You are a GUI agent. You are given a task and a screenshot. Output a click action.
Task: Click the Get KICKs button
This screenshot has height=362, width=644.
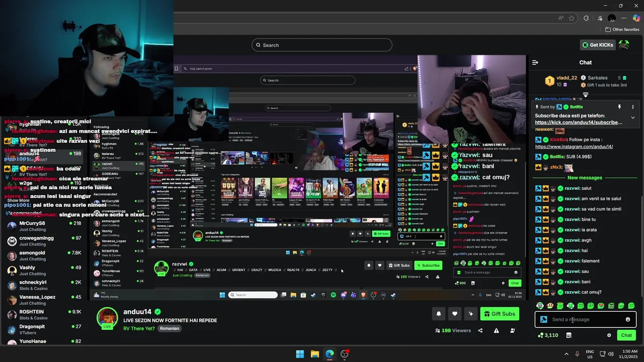[598, 45]
